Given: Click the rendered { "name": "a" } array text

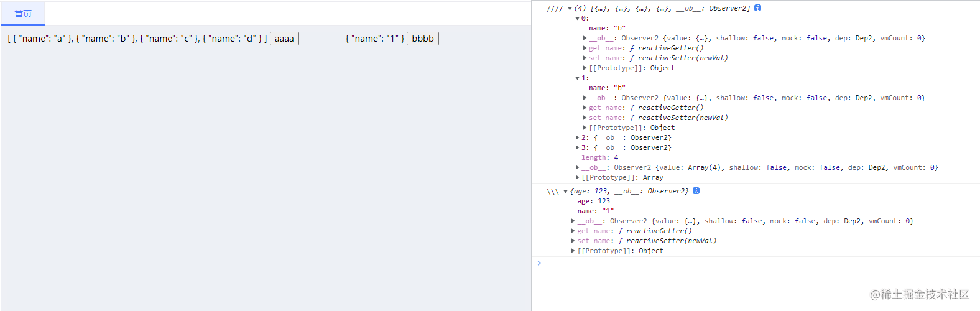Looking at the screenshot, I should (x=41, y=39).
